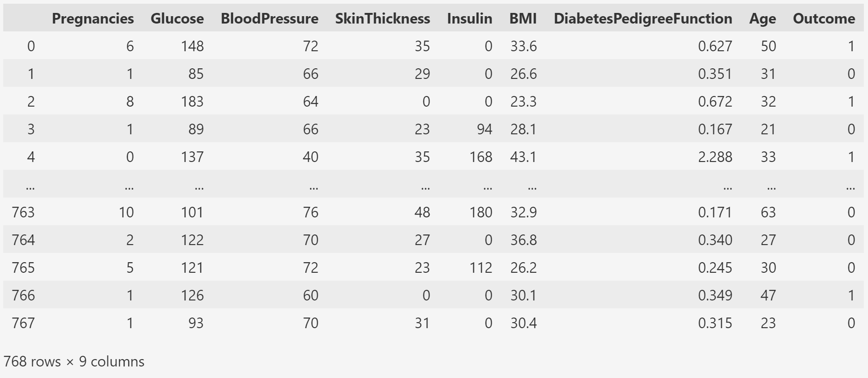Select row index 767
Image resolution: width=868 pixels, height=378 pixels.
(23, 323)
